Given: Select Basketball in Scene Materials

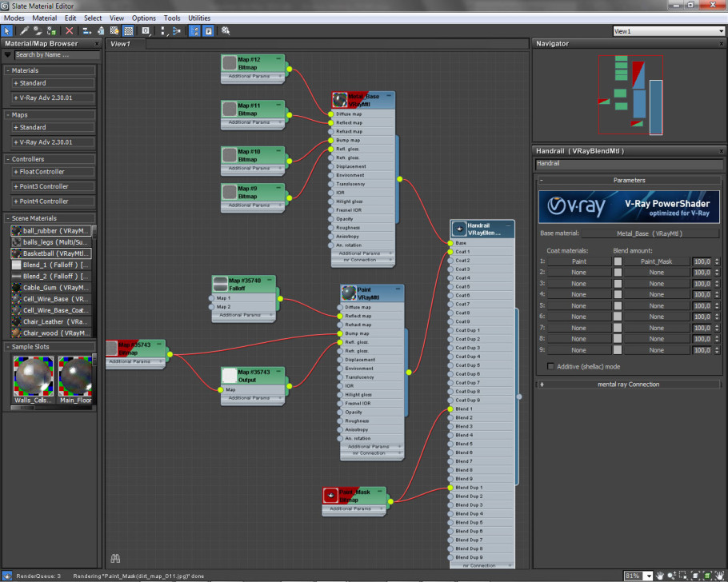Looking at the screenshot, I should (x=50, y=253).
